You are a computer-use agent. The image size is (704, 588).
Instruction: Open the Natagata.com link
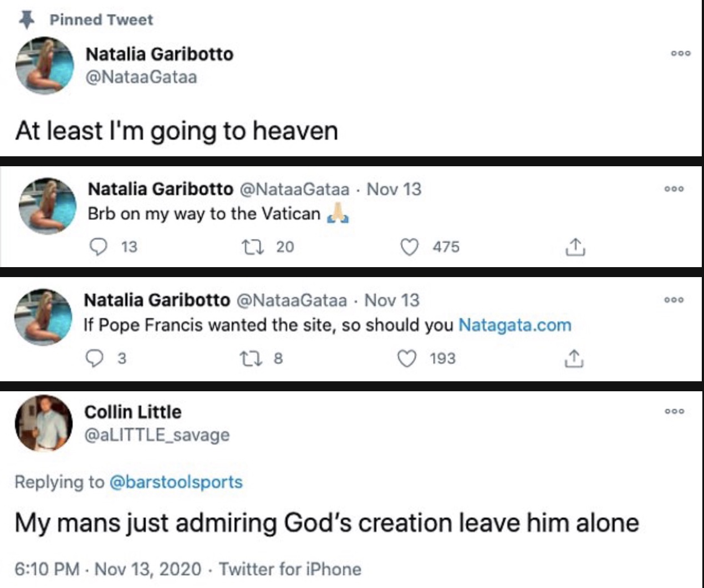pos(514,326)
